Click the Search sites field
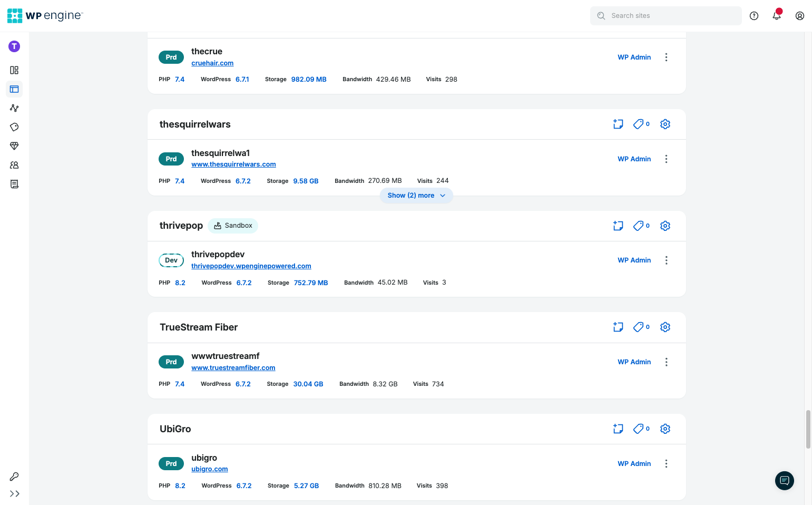The image size is (812, 505). [666, 16]
